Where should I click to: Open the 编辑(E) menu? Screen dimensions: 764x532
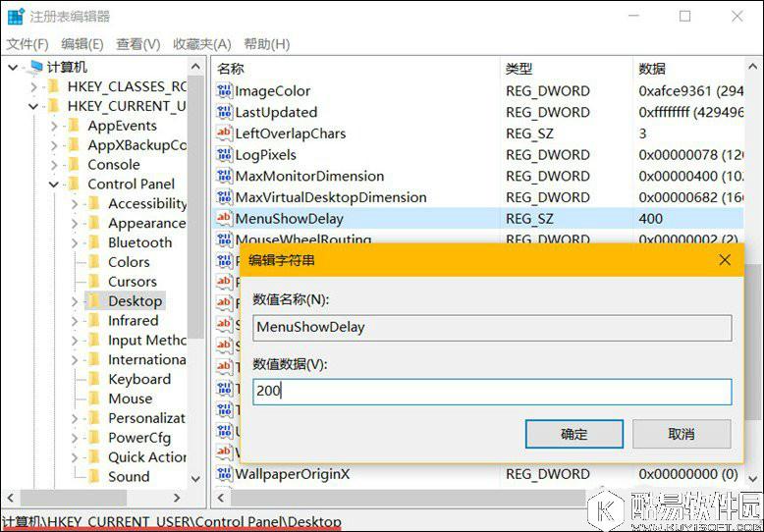coord(82,44)
